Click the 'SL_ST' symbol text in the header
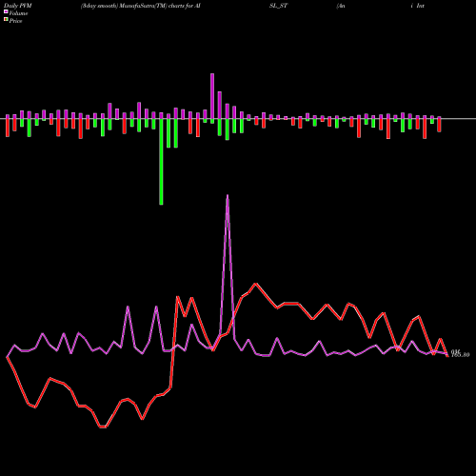The image size is (476, 476). tap(278, 6)
